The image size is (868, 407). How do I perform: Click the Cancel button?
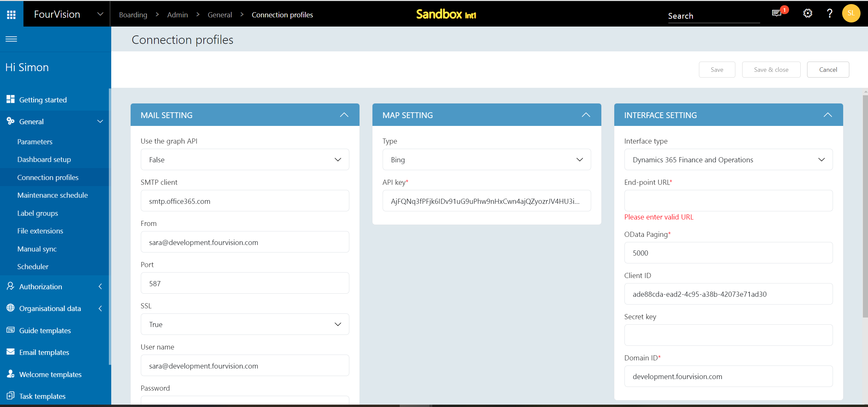(828, 69)
